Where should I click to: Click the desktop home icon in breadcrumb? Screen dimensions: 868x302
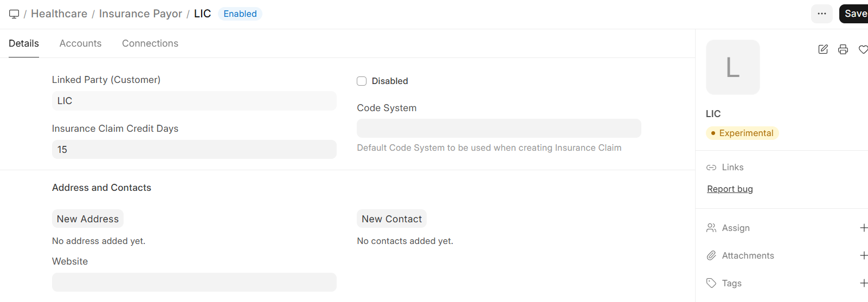(14, 14)
